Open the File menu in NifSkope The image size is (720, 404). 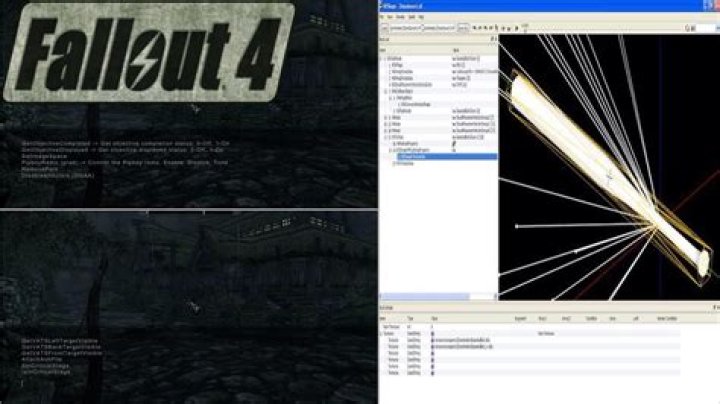click(381, 17)
